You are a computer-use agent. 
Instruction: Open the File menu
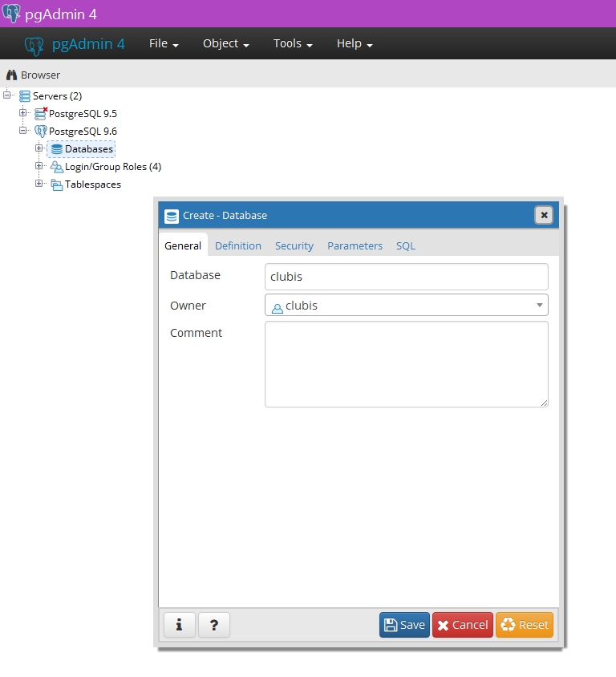click(x=164, y=43)
